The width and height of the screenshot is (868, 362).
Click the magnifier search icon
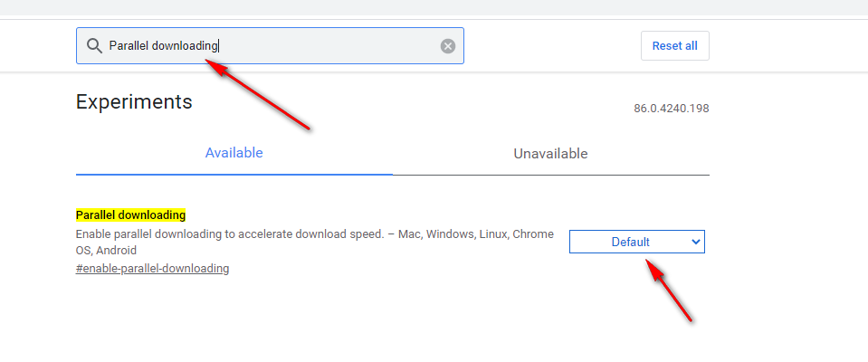tap(95, 46)
